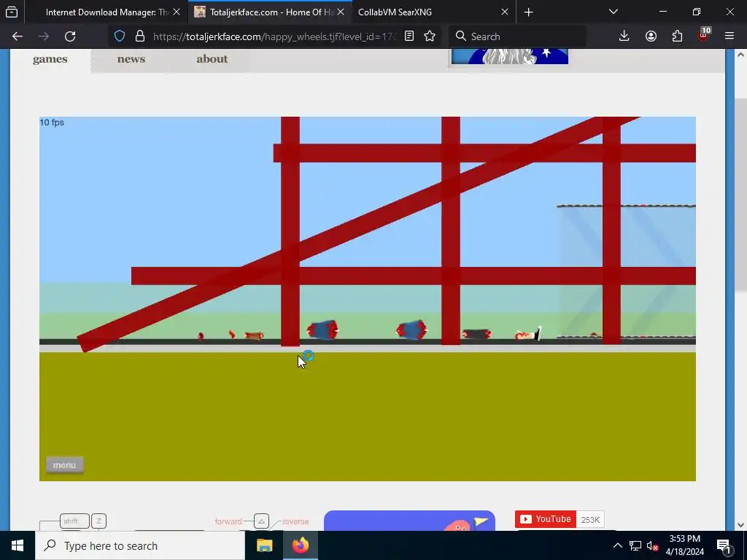747x560 pixels.
Task: Open a new browser tab
Action: 528,12
